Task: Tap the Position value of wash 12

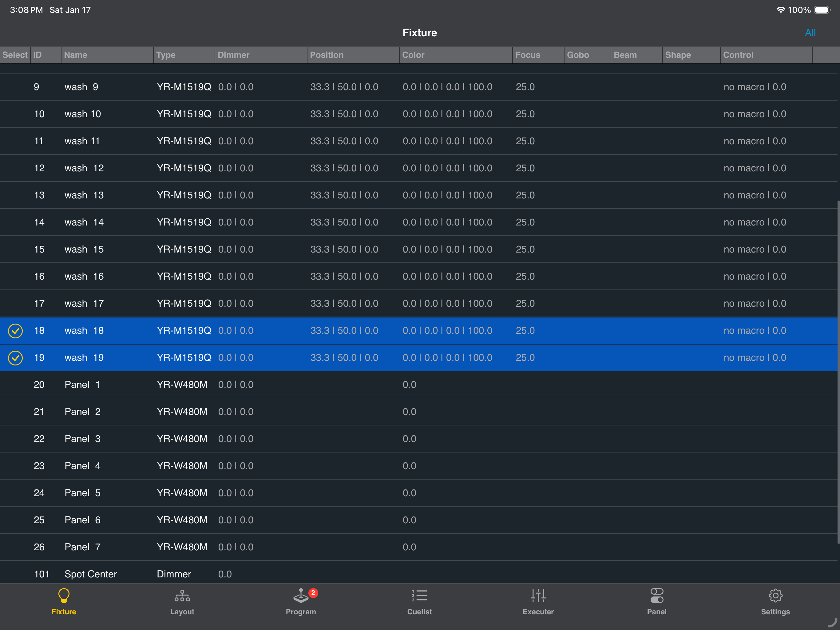Action: click(344, 168)
